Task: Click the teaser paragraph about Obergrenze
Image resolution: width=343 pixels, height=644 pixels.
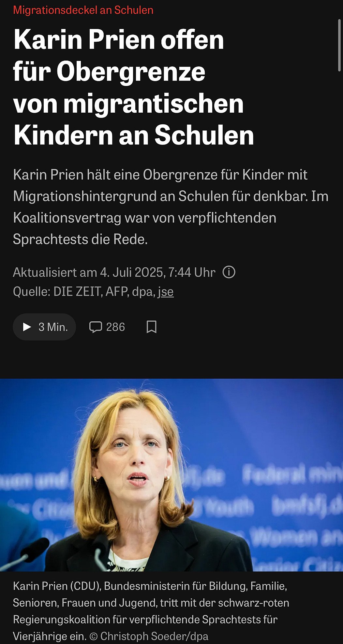Action: [171, 207]
